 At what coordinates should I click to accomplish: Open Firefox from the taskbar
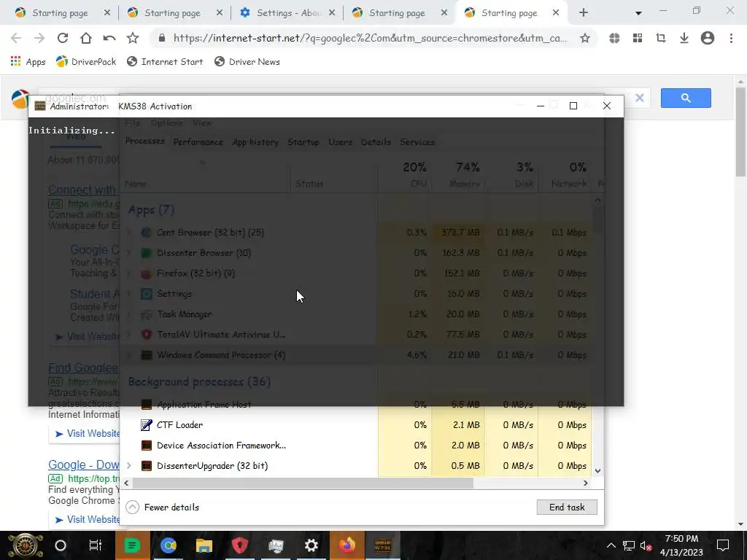tap(347, 545)
